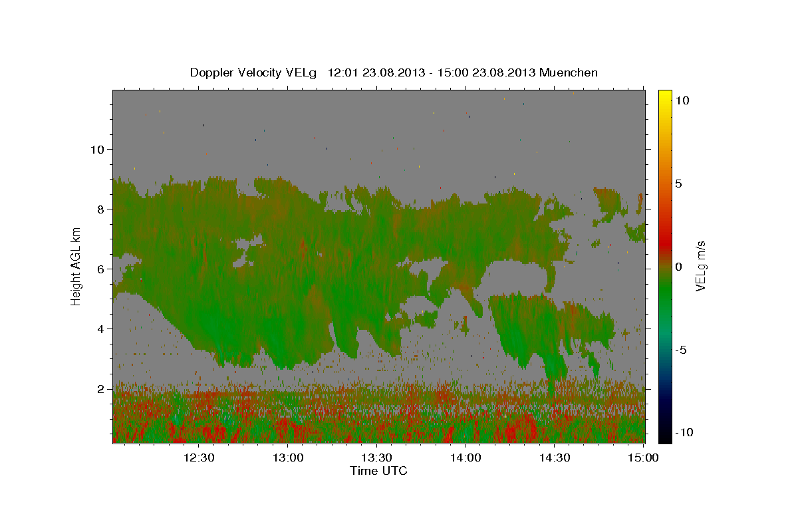Click the height tick label 2
This screenshot has width=798, height=532.
(101, 389)
